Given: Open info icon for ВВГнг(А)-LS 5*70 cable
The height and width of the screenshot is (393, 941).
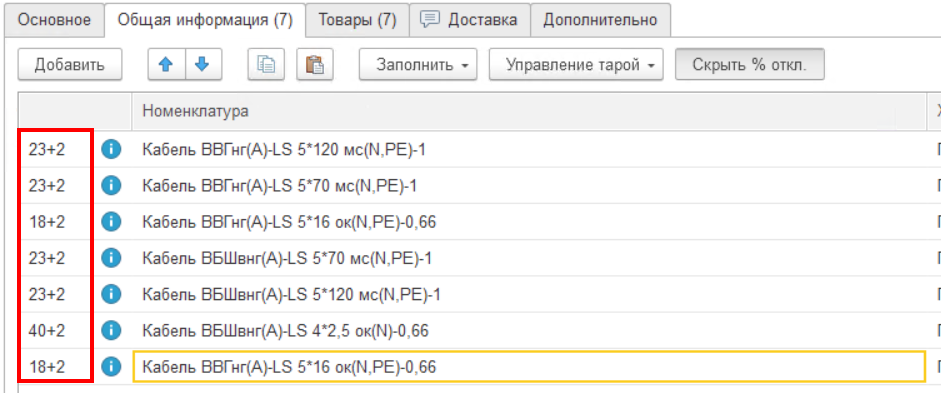Looking at the screenshot, I should coord(111,186).
